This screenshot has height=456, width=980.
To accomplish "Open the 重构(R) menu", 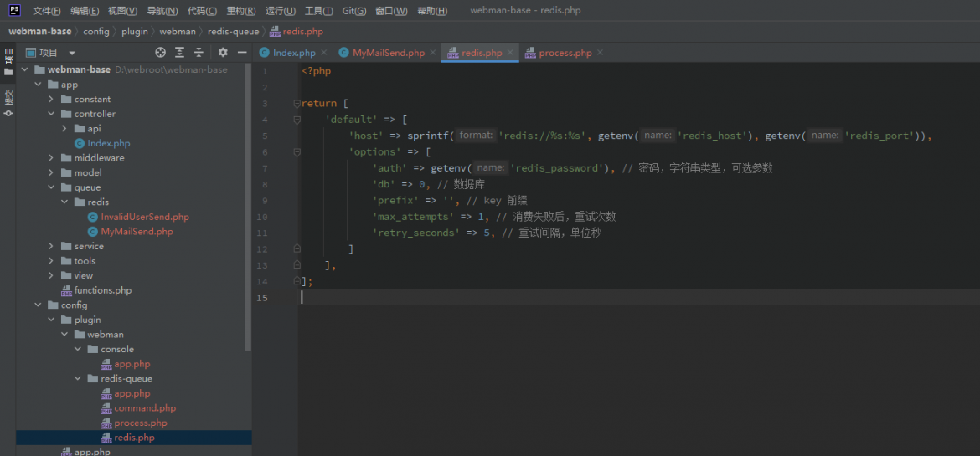I will point(241,11).
